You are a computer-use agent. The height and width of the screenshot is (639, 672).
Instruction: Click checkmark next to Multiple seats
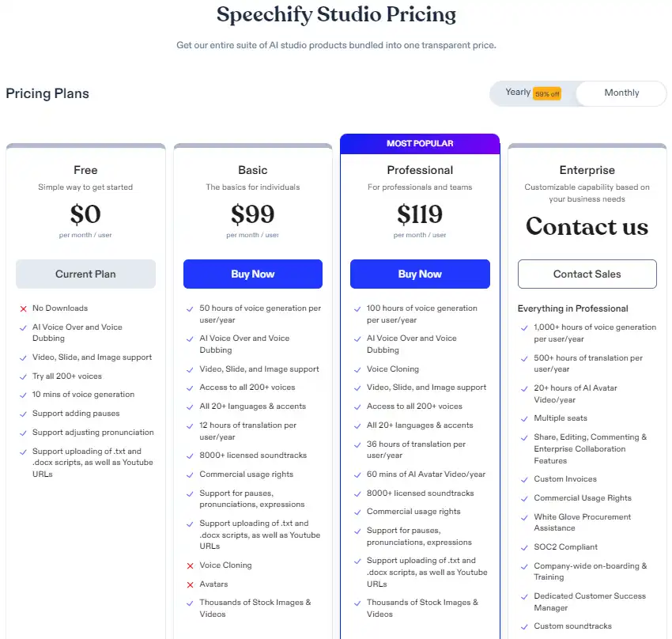coord(524,418)
